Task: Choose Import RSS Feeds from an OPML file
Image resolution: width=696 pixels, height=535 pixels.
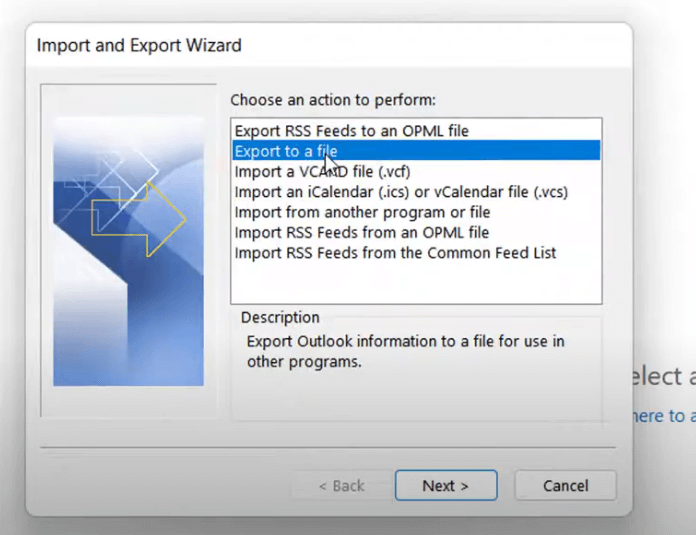Action: coord(361,233)
